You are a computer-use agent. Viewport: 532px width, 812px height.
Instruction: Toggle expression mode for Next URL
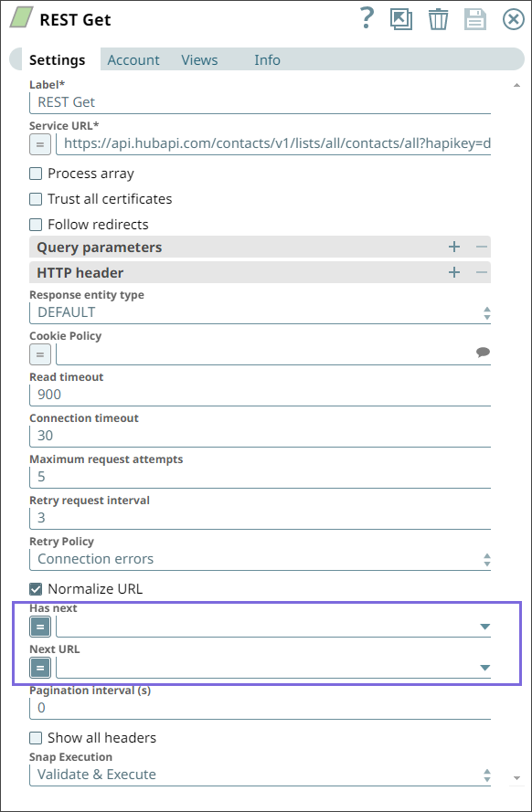point(38,668)
